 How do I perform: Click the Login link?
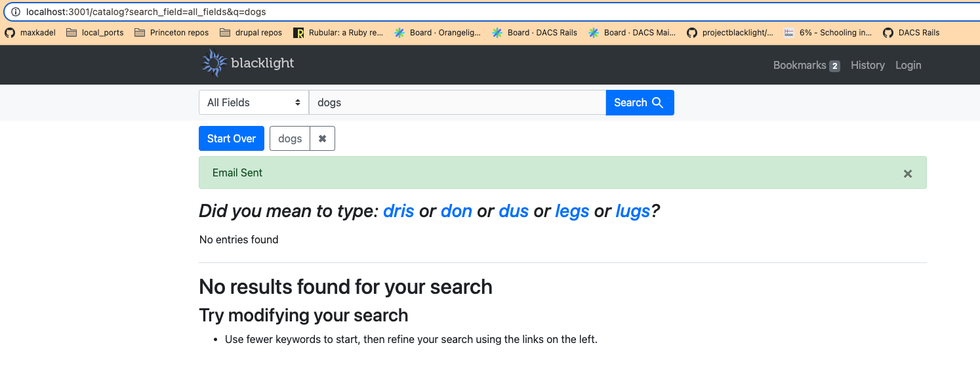click(x=908, y=65)
